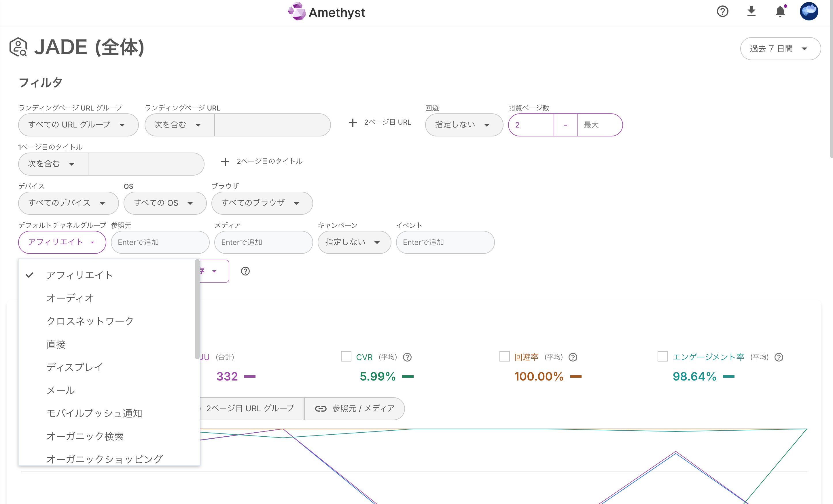Choose ディスプレイ in the channel list
The image size is (833, 504).
74,367
